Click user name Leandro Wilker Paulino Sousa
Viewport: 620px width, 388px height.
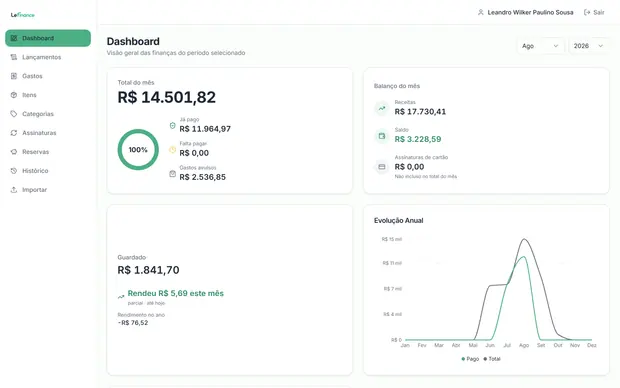[x=530, y=12]
